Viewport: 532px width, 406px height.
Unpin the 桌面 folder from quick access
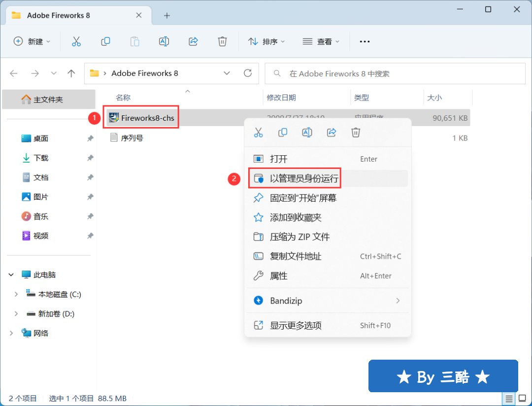pyautogui.click(x=90, y=138)
